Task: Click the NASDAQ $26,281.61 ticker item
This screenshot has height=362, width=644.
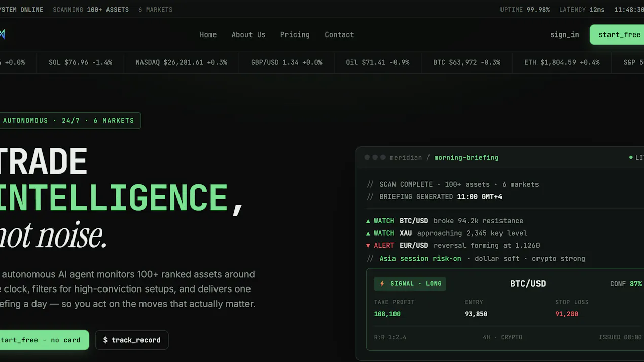Action: tap(182, 62)
